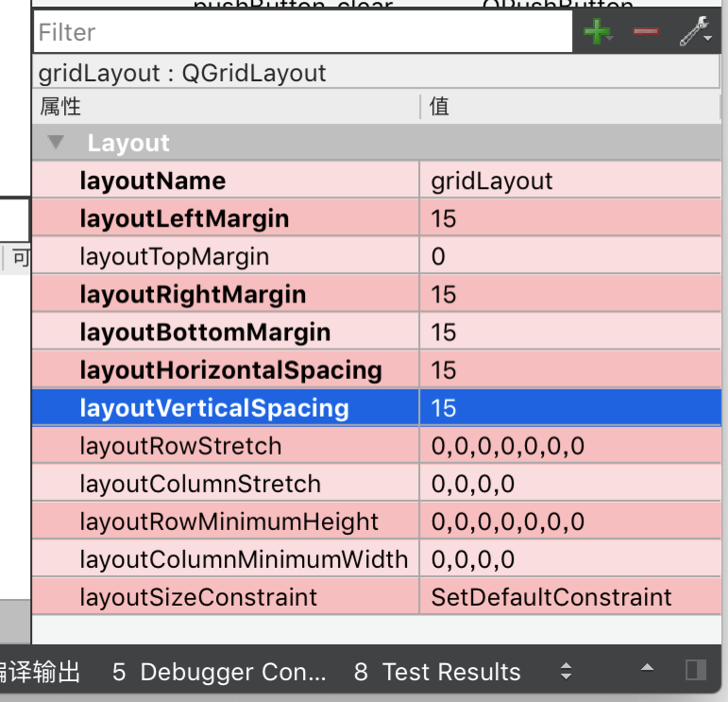This screenshot has height=702, width=728.
Task: Click the up arrow expand output pane icon
Action: tap(647, 668)
